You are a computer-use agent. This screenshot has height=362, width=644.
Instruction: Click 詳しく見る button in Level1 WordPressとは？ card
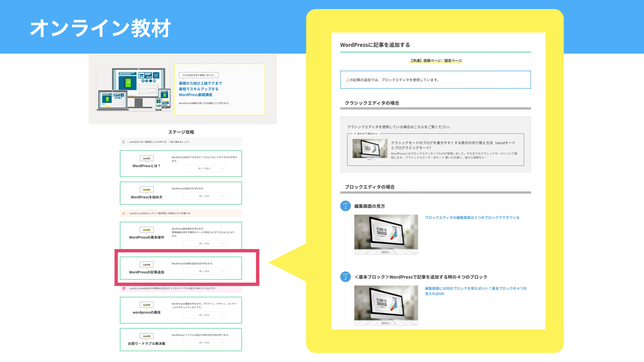(x=204, y=169)
